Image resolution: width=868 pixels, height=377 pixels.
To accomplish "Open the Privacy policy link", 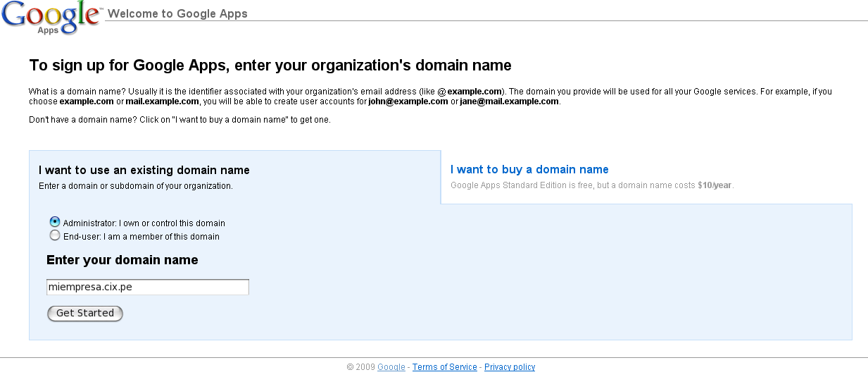I will [510, 367].
